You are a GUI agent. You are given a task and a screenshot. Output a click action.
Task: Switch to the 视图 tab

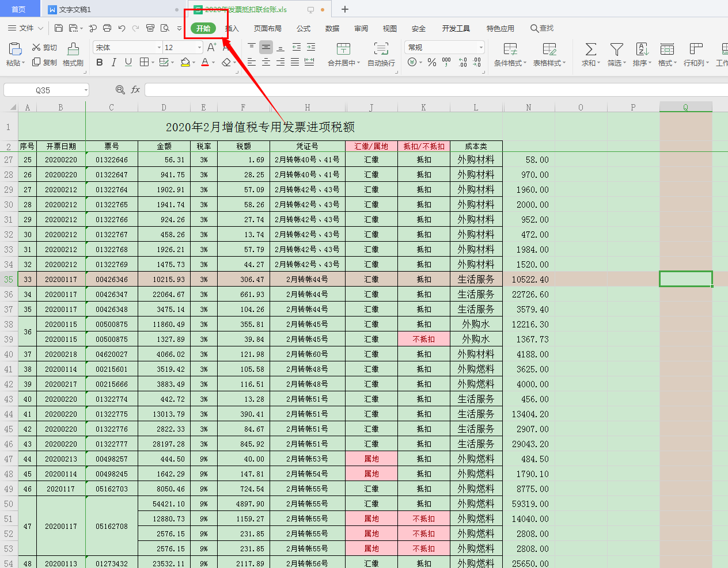pyautogui.click(x=390, y=28)
